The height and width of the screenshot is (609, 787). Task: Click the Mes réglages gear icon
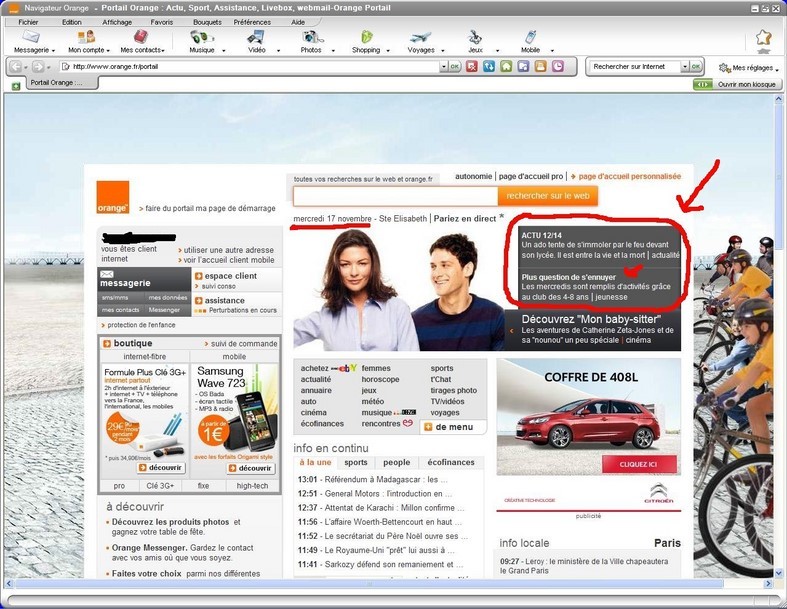point(724,68)
